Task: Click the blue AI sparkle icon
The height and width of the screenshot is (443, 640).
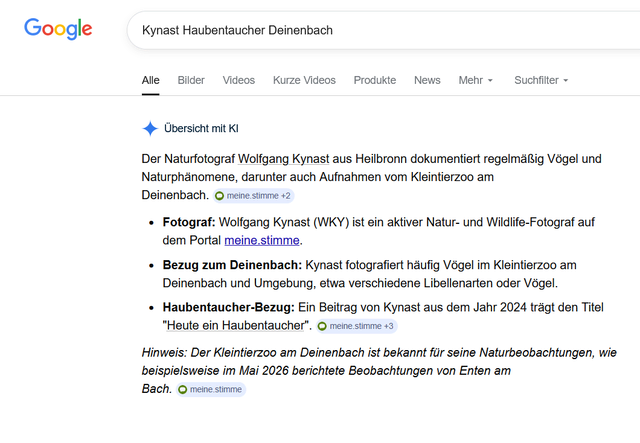Action: click(150, 129)
